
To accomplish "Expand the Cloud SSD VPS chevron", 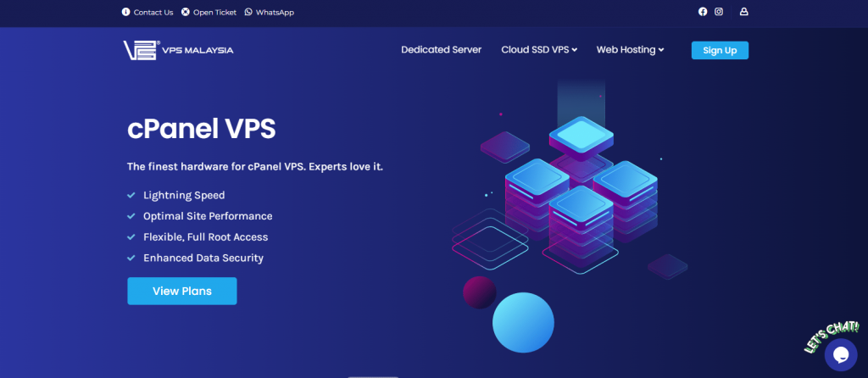I will tap(575, 50).
